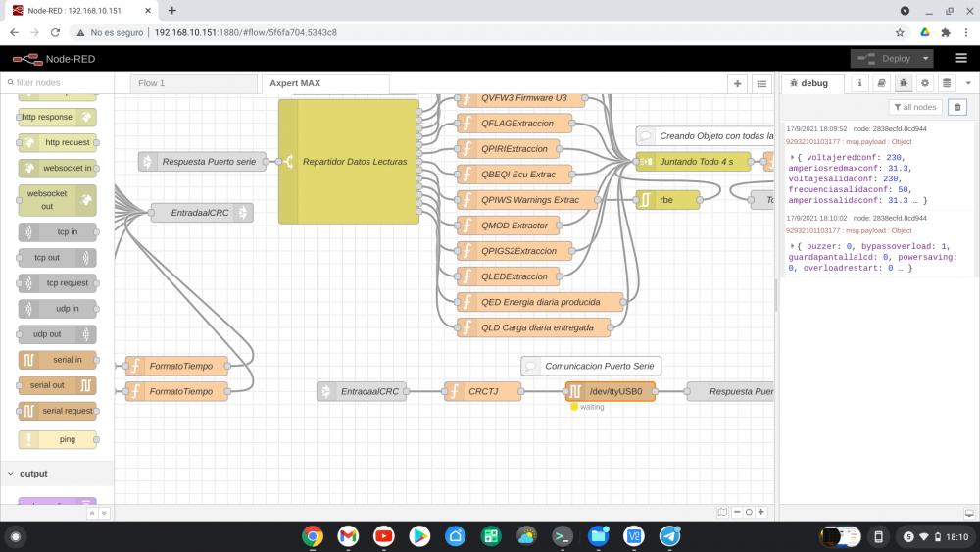Select the udp out palette node
The height and width of the screenshot is (552, 980).
[x=58, y=334]
